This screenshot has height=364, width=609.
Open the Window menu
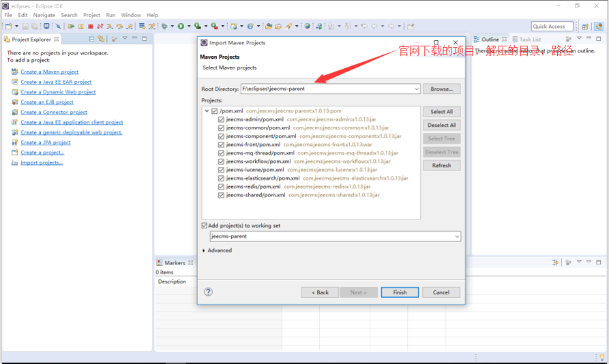click(131, 15)
